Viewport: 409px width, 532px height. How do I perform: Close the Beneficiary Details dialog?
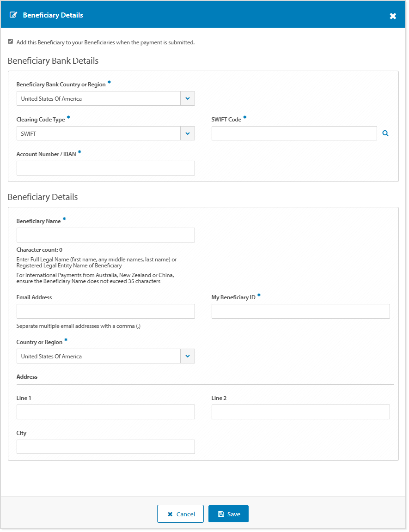[393, 16]
